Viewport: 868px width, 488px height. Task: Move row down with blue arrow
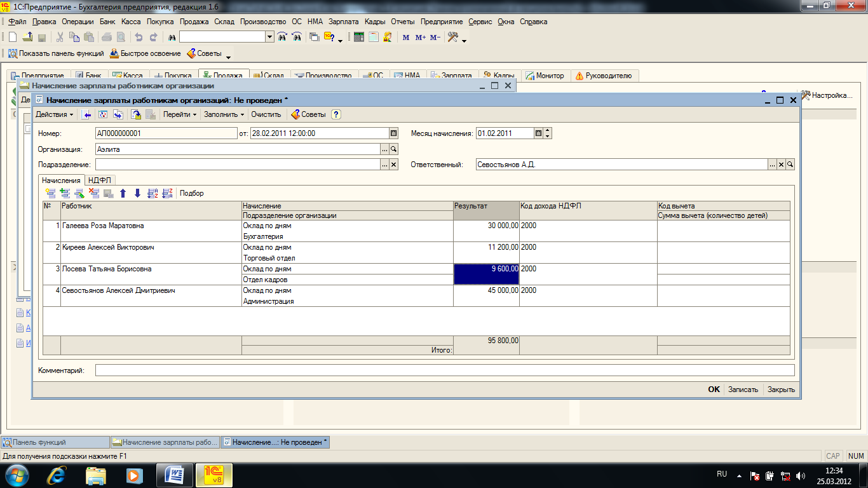pos(138,193)
